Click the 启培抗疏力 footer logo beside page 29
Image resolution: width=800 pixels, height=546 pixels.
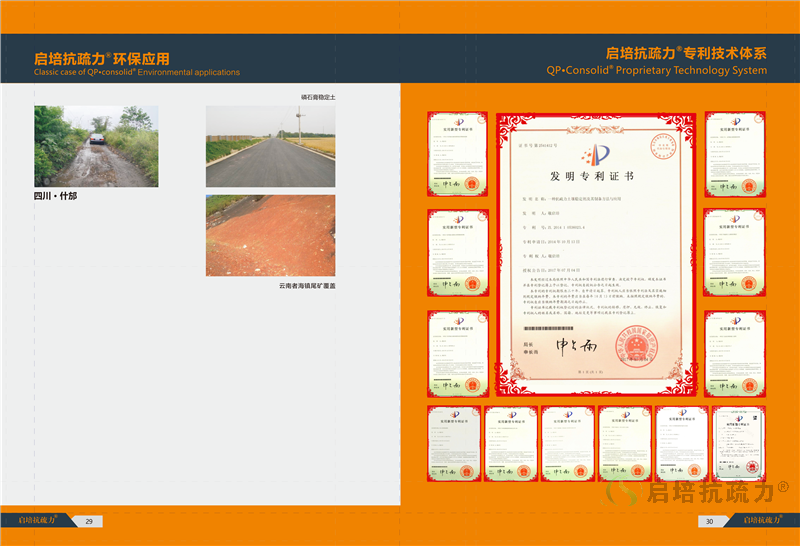pos(38,520)
